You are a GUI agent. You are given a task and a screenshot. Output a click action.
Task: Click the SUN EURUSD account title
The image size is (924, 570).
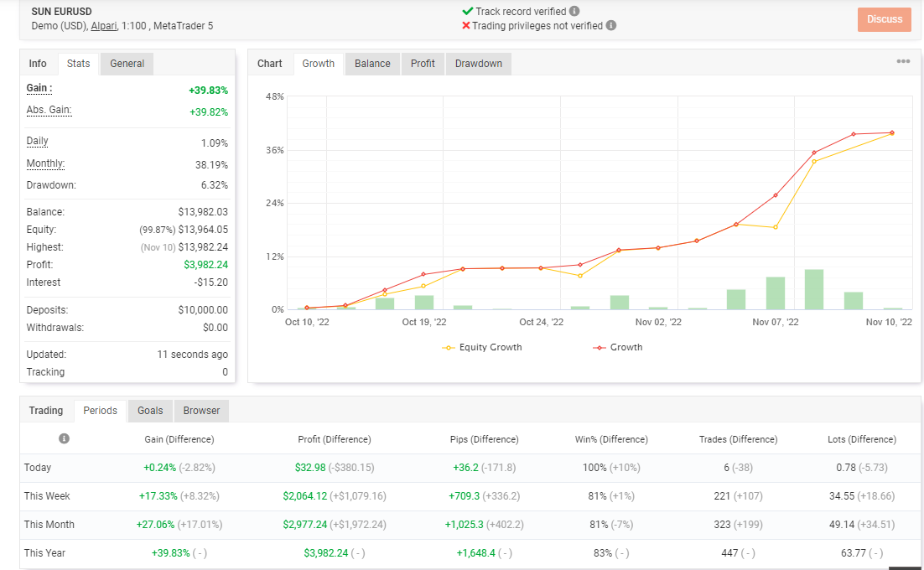[x=61, y=11]
